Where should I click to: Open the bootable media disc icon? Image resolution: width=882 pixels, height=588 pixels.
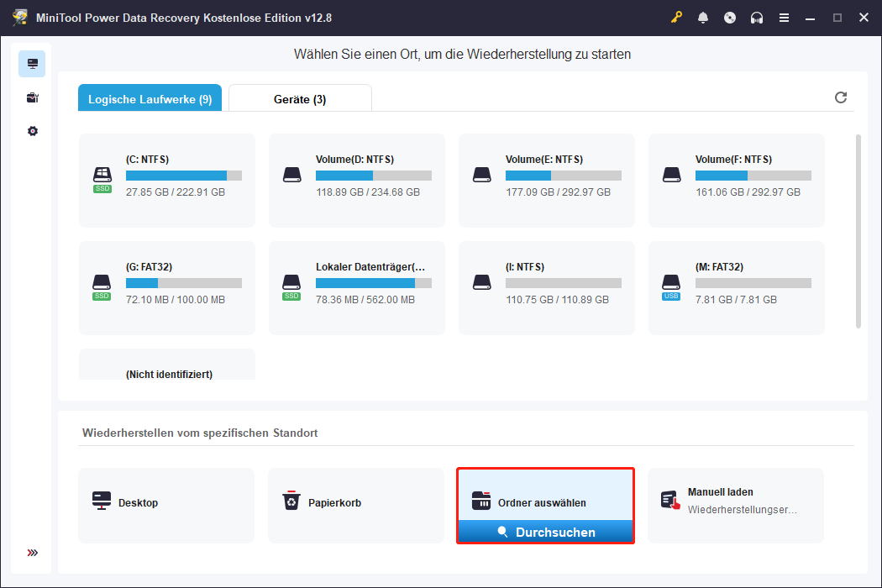click(730, 17)
